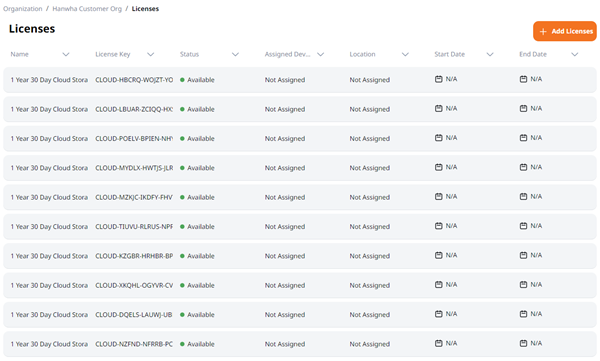Open the Status column filter chevron

(x=235, y=54)
